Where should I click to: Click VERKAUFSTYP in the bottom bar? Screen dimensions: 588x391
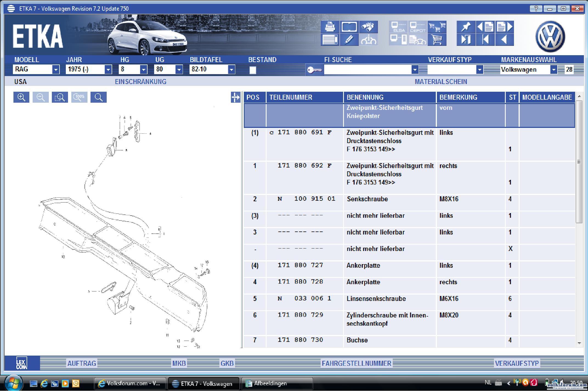pos(517,363)
